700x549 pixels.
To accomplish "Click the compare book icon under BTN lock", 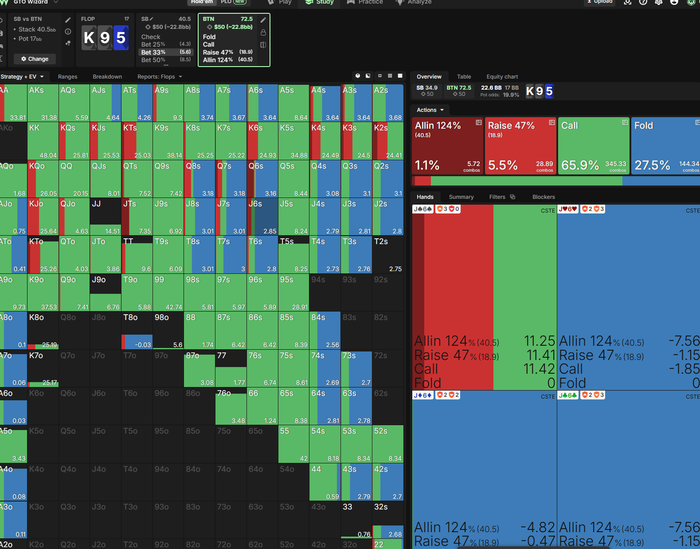I will tap(263, 45).
